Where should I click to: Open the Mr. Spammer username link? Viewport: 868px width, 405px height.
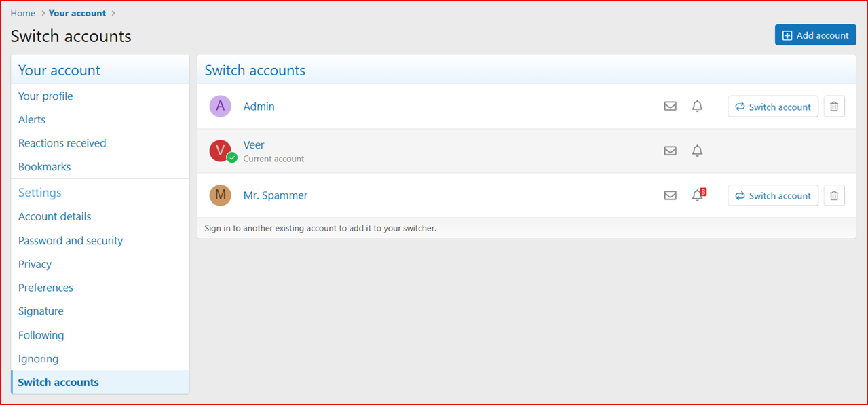point(276,195)
